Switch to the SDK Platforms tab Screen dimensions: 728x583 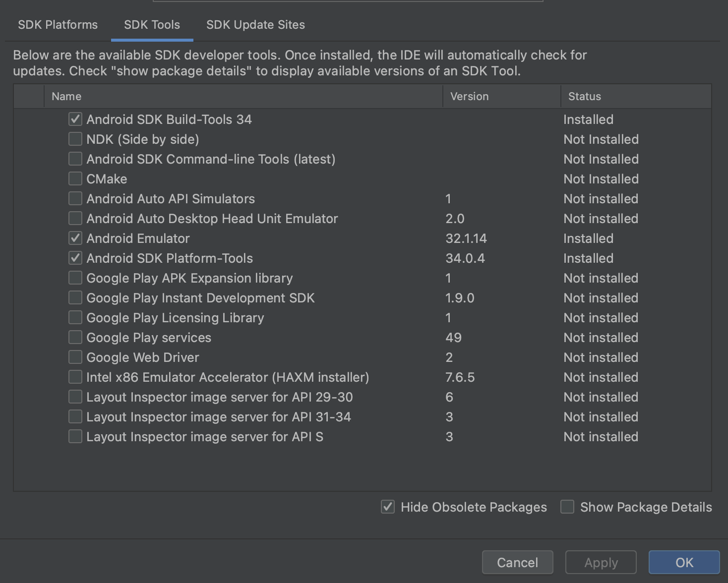pyautogui.click(x=58, y=25)
